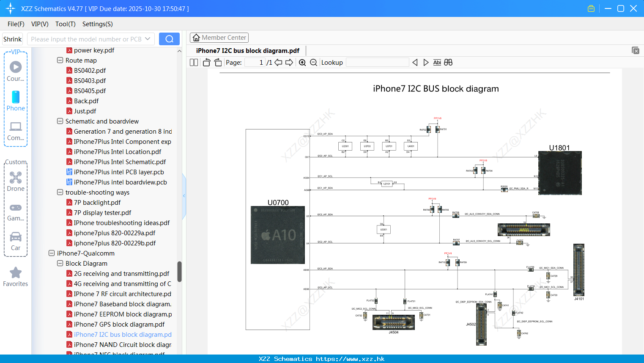Image resolution: width=644 pixels, height=363 pixels.
Task: Open IPhone troubleshooting ideas.pdf
Action: pos(122,223)
